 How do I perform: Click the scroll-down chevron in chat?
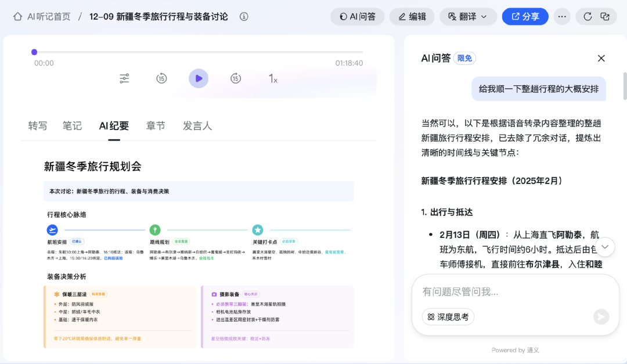pos(604,247)
